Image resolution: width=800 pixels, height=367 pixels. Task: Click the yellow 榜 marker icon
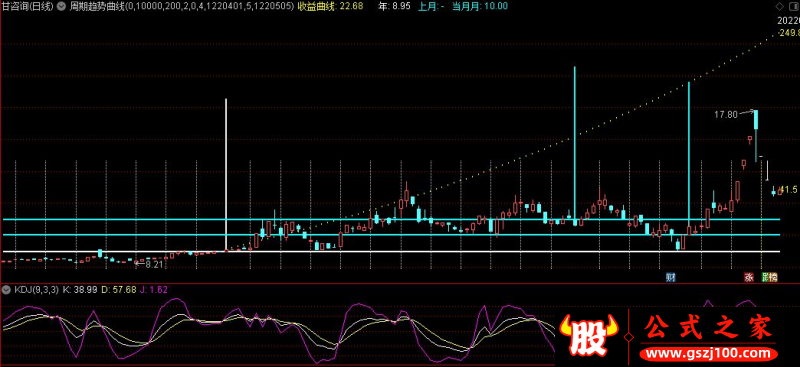773,277
